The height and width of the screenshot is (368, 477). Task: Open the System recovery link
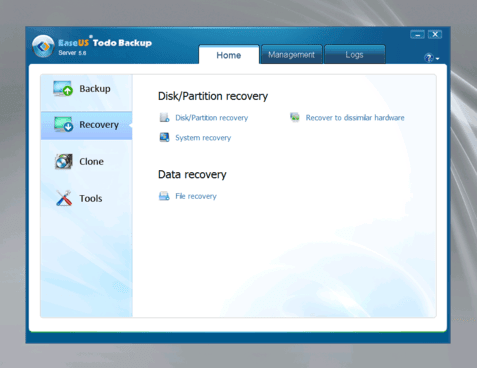[203, 138]
